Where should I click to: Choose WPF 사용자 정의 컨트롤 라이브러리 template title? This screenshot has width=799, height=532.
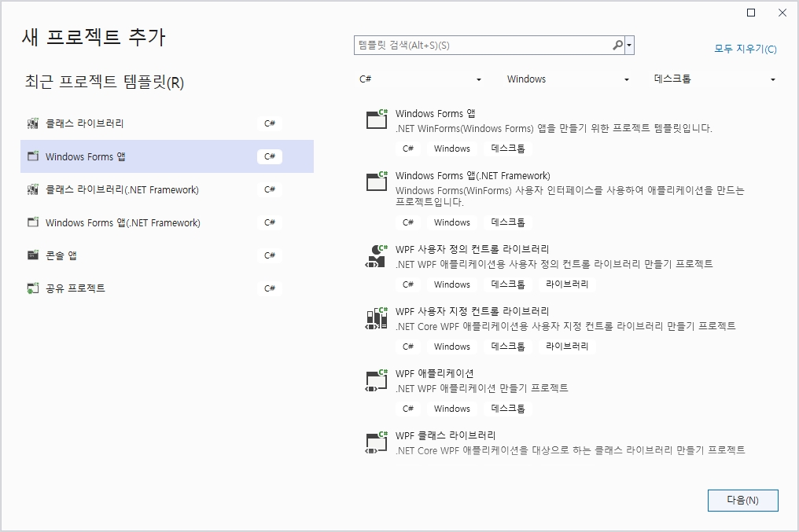point(473,249)
